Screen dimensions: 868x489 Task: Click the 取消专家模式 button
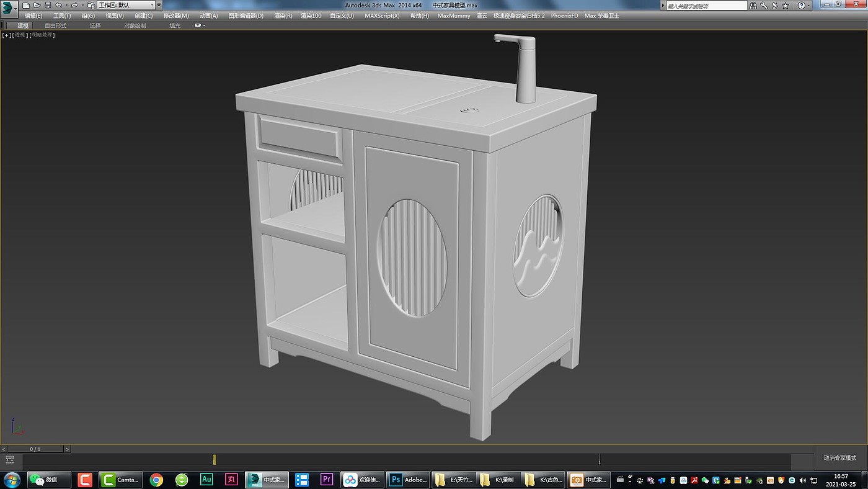(x=840, y=458)
